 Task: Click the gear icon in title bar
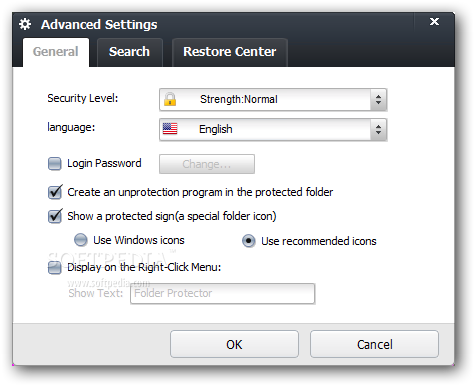[25, 24]
